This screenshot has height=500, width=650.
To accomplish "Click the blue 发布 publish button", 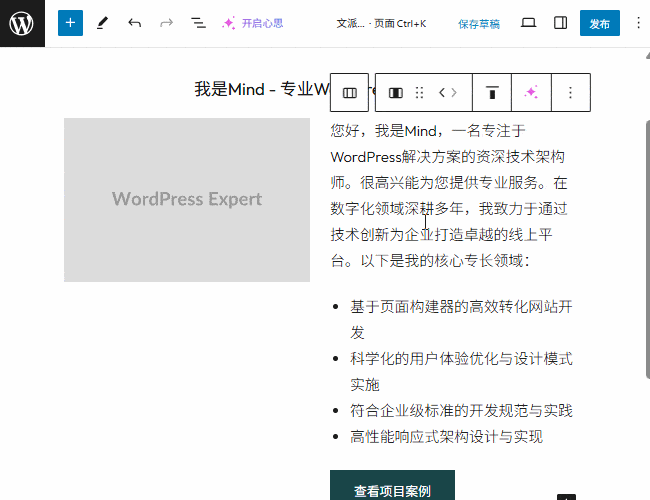I will (x=599, y=23).
